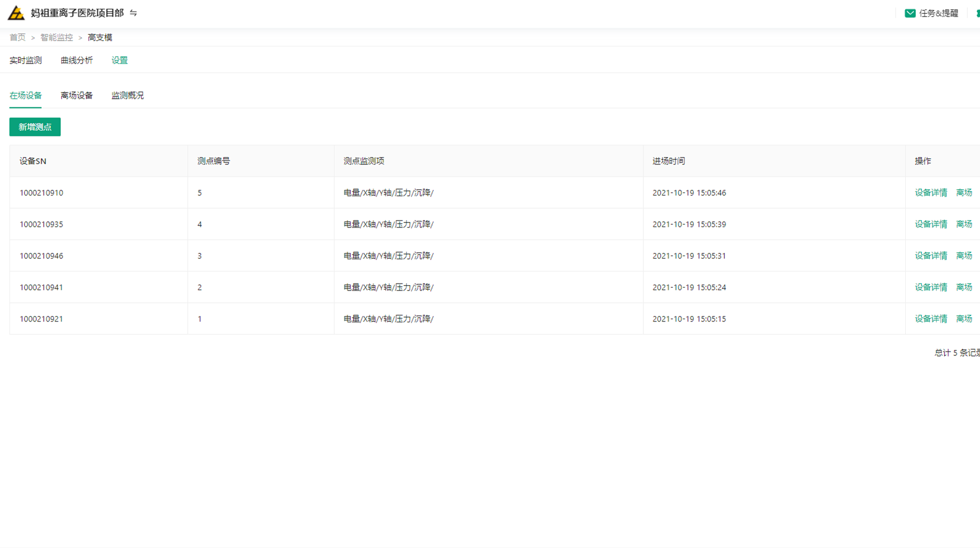Open 设备详情 for device 1000210910
The image size is (980, 548).
pyautogui.click(x=931, y=193)
